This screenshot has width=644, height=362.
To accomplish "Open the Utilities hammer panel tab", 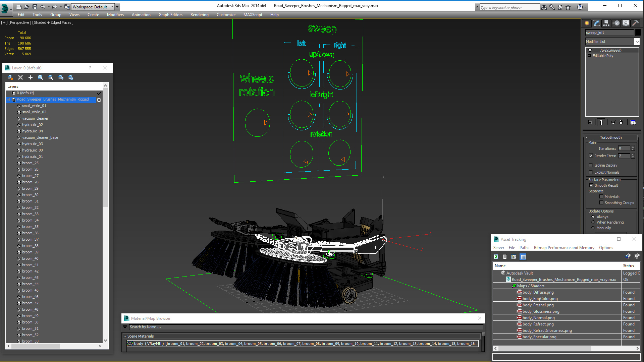I will [635, 23].
